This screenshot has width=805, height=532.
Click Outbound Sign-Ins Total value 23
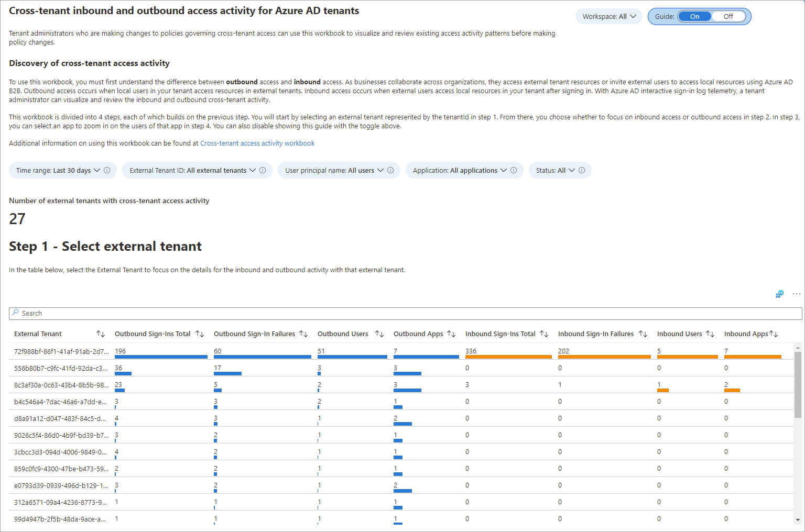coord(118,385)
